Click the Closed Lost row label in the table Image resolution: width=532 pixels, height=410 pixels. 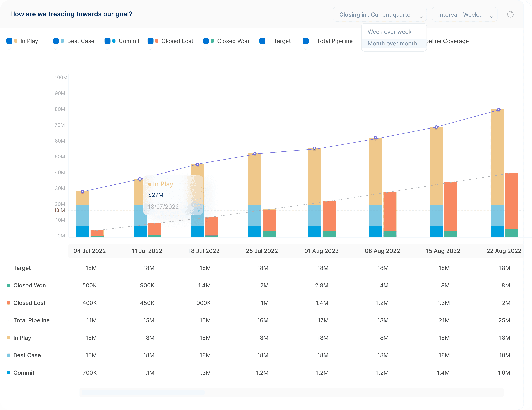29,303
